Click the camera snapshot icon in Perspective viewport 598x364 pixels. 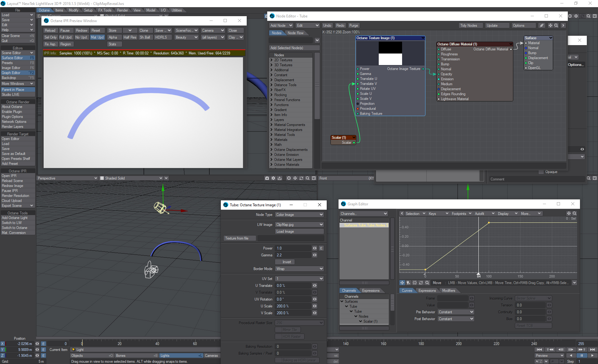click(x=267, y=178)
